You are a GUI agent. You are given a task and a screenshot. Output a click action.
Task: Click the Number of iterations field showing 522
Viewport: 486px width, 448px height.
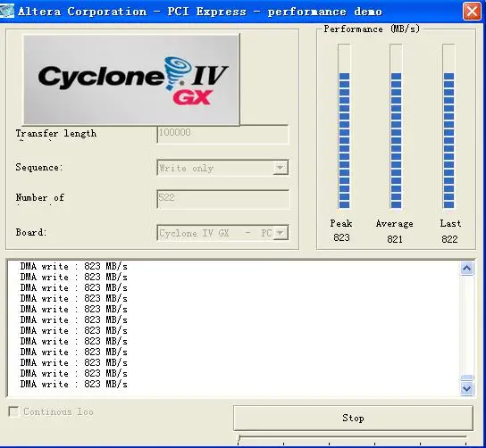point(222,199)
